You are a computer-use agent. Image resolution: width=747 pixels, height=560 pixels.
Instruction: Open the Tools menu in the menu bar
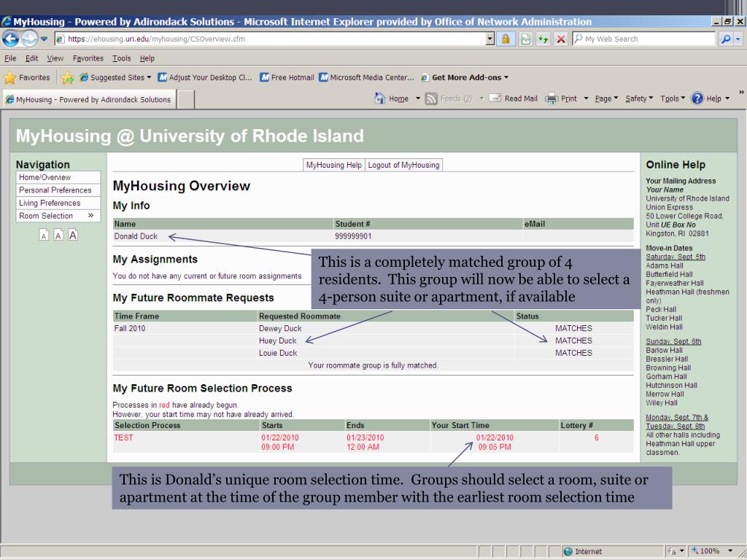122,58
